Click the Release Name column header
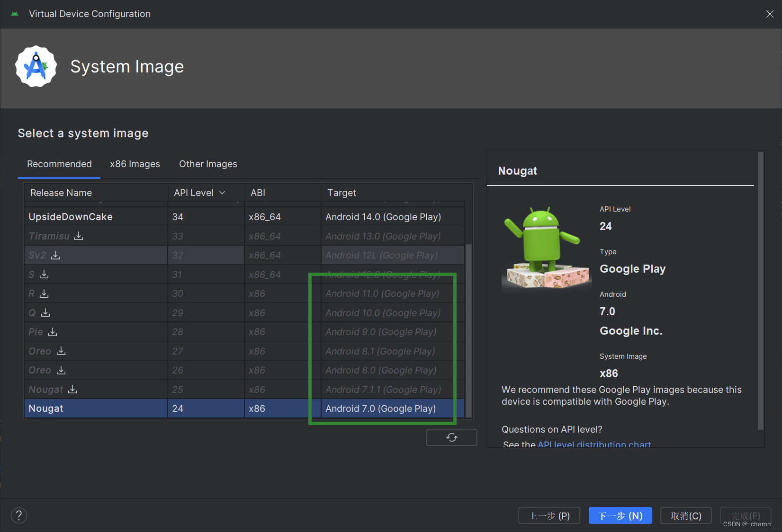 (x=96, y=193)
